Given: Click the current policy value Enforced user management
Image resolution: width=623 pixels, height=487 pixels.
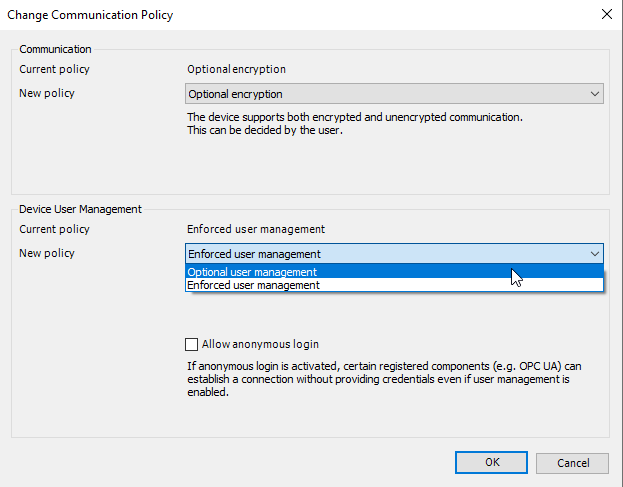Looking at the screenshot, I should click(256, 229).
